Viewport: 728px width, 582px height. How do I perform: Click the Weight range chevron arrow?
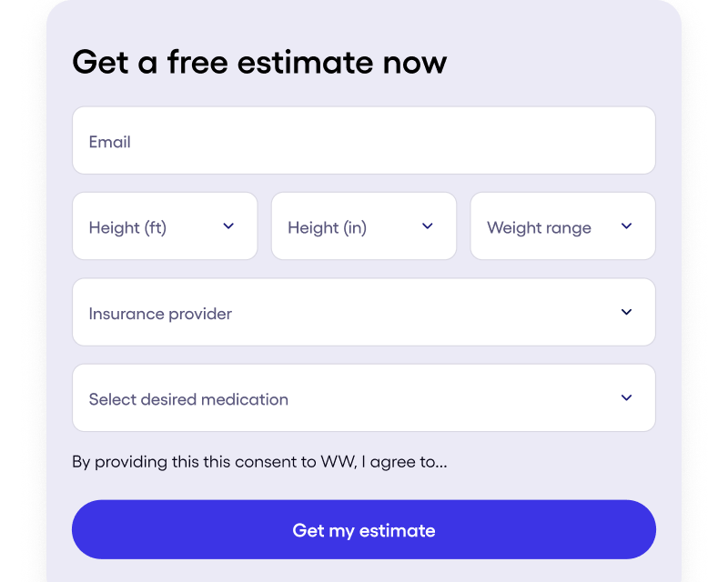626,226
